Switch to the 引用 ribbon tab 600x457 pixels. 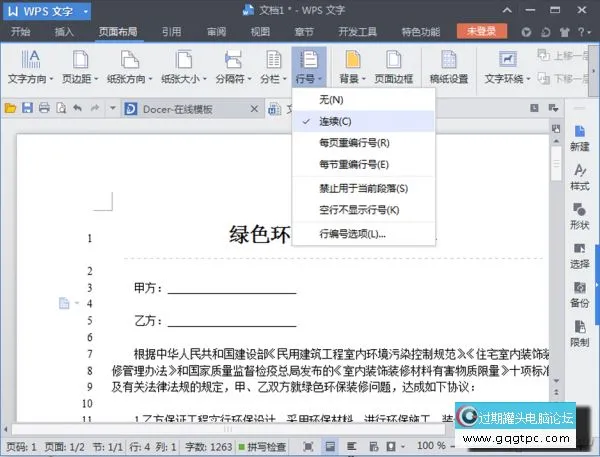click(171, 32)
